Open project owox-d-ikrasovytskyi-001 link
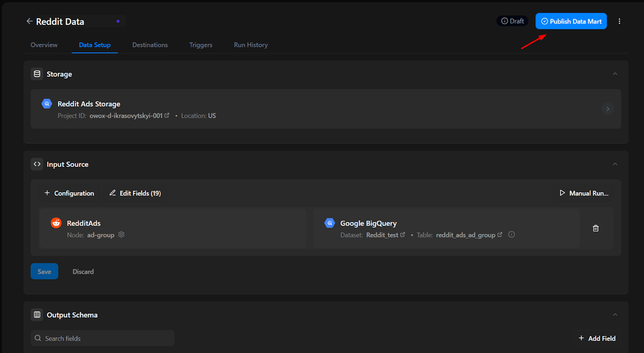The width and height of the screenshot is (644, 353). 126,115
